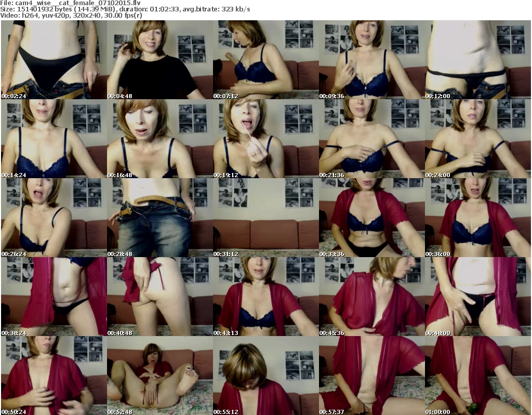Select the thumbnail stamped 00:28:48
The width and height of the screenshot is (532, 415).
point(160,218)
